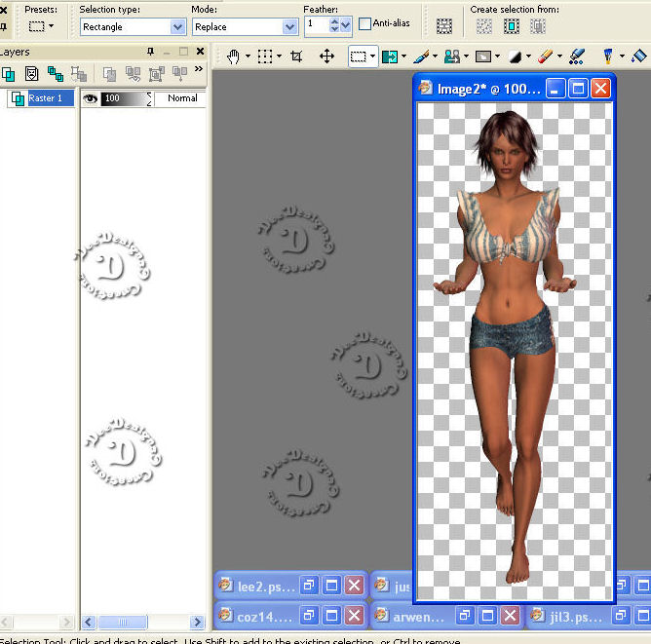
Task: Select the Eraser tool
Action: click(x=545, y=57)
